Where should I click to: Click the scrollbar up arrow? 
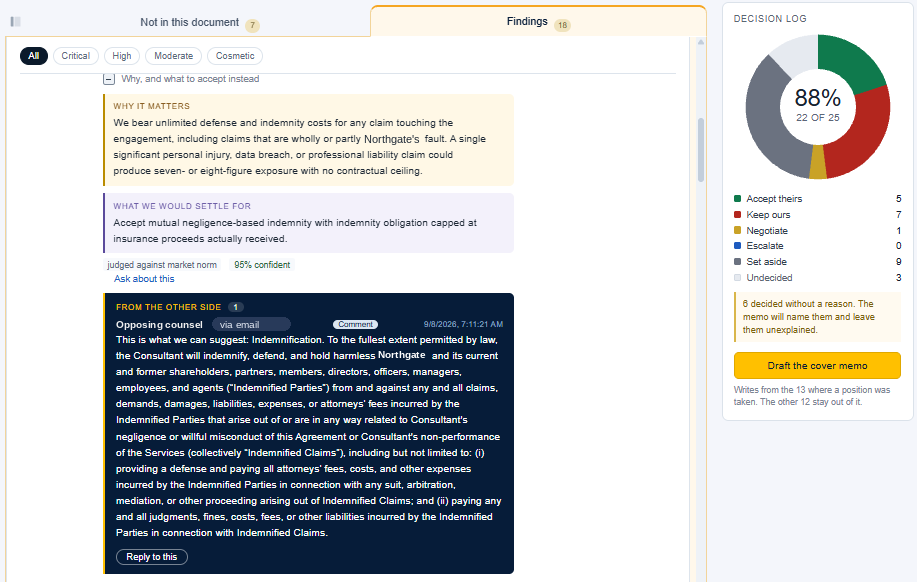pos(701,42)
